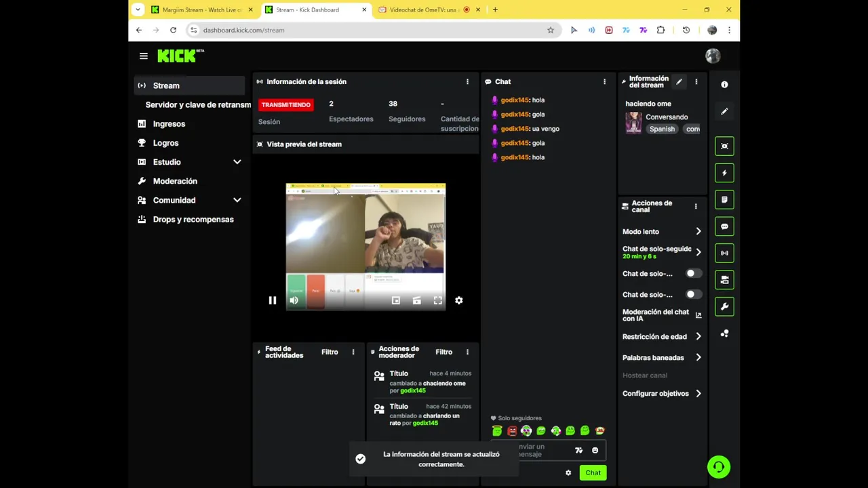Toggle the first Chat de solo switch
Image resolution: width=868 pixels, height=488 pixels.
pyautogui.click(x=692, y=274)
